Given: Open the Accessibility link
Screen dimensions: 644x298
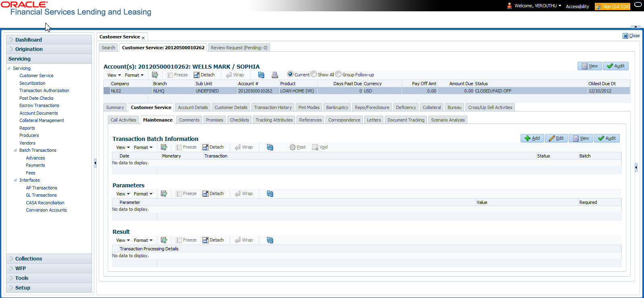Looking at the screenshot, I should coord(577,6).
